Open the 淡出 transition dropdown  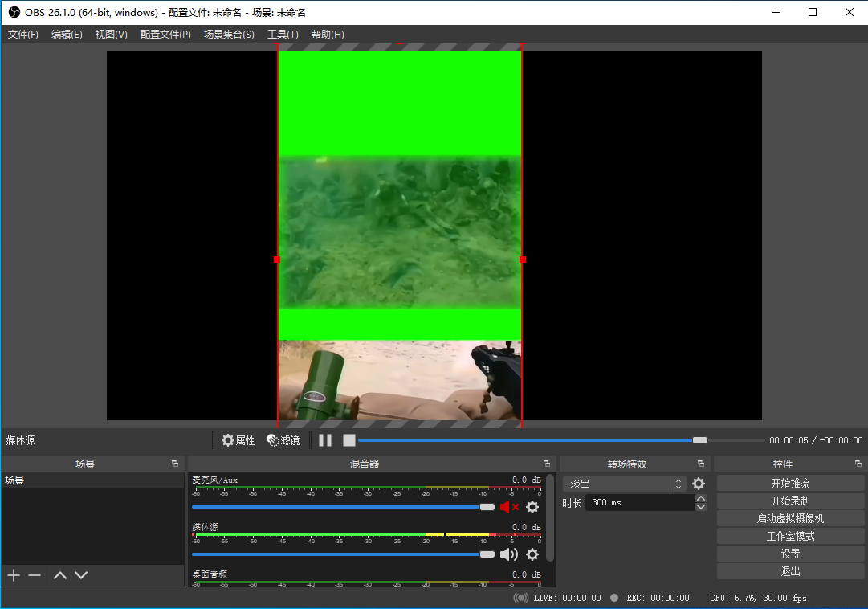(625, 484)
